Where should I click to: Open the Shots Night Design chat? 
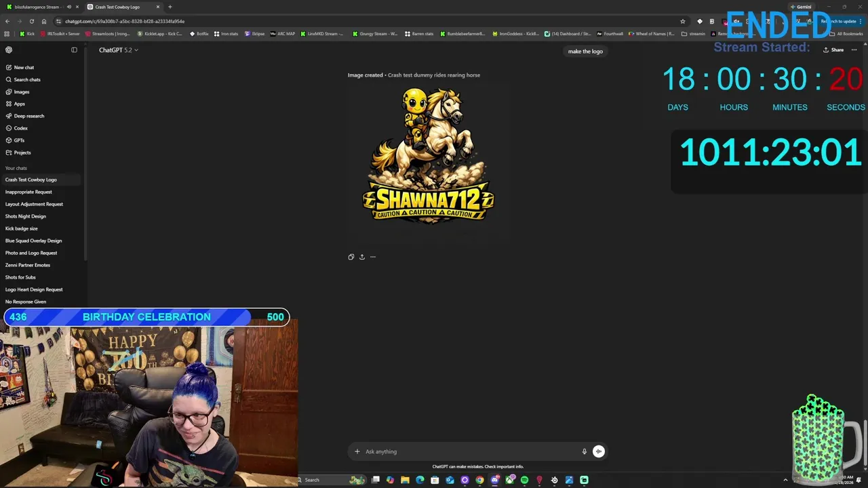41,216
